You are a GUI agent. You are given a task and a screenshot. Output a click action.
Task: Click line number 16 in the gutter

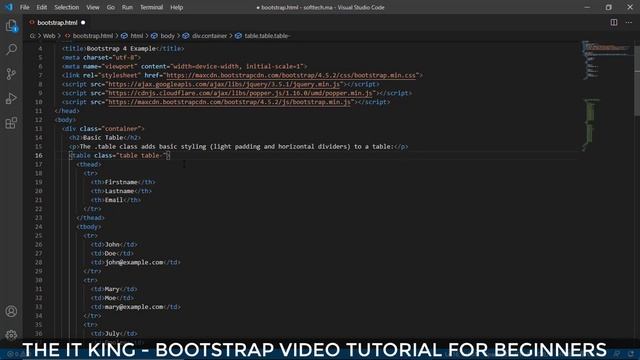(x=38, y=156)
